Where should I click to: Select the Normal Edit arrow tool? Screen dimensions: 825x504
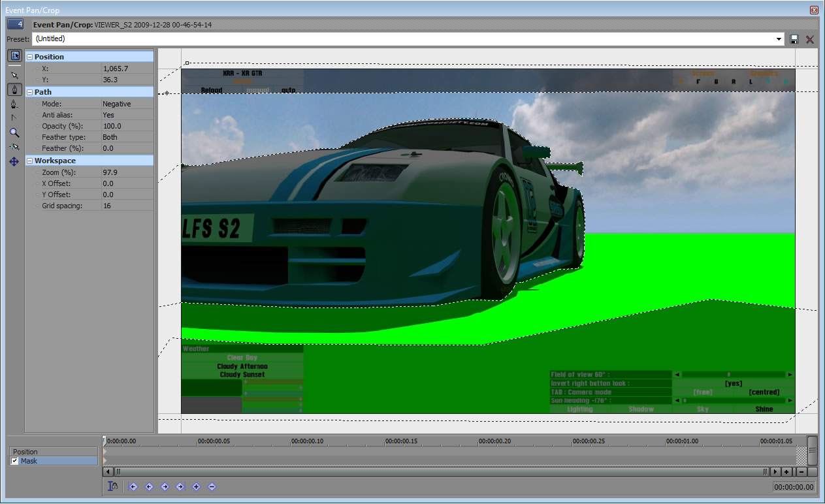coord(14,75)
